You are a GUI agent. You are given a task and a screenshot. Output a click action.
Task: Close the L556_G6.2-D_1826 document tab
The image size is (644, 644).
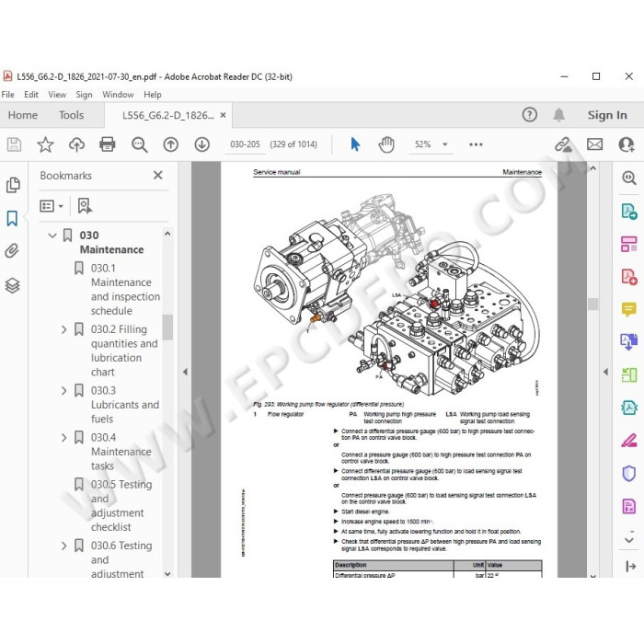[223, 115]
